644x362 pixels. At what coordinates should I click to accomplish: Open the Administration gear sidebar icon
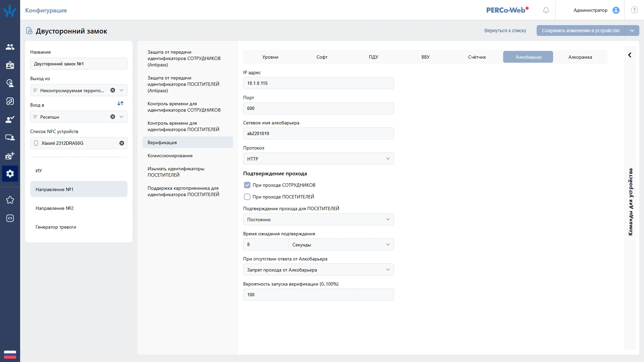click(10, 174)
